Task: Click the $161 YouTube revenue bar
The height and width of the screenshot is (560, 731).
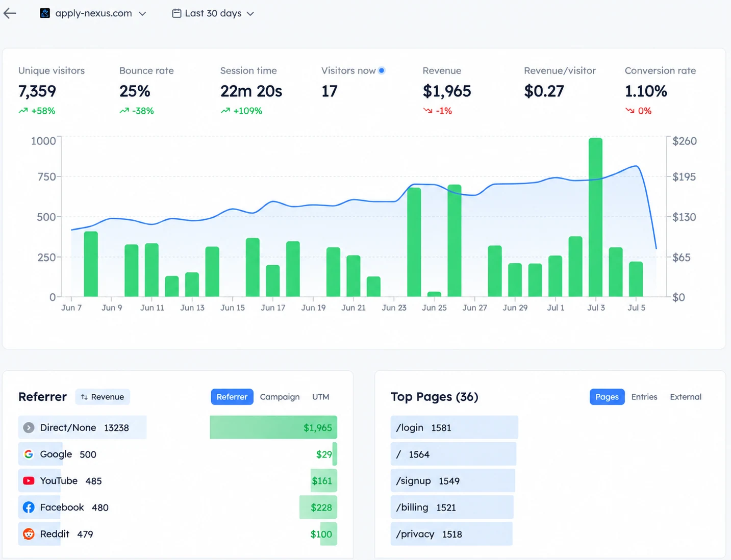Action: (324, 480)
